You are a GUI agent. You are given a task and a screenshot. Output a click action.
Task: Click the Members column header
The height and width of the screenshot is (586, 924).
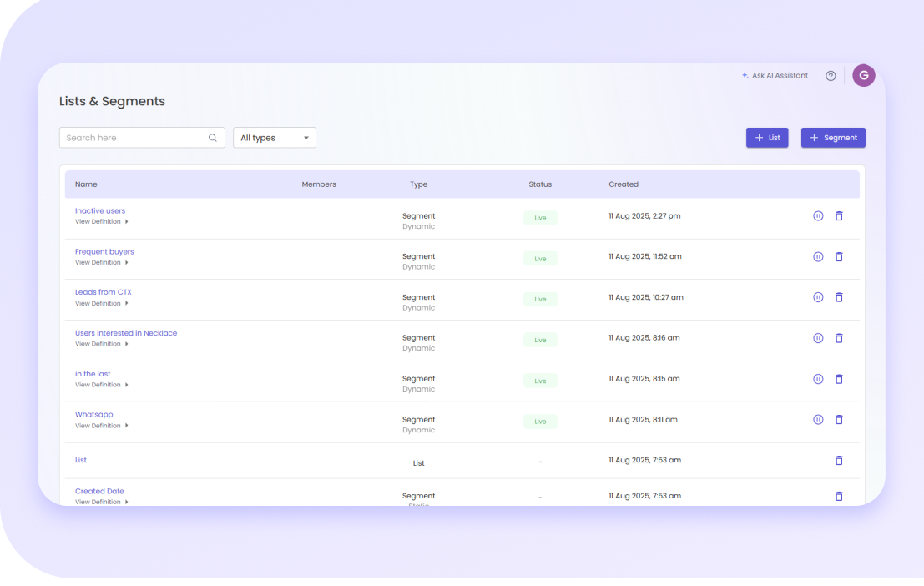(x=319, y=184)
